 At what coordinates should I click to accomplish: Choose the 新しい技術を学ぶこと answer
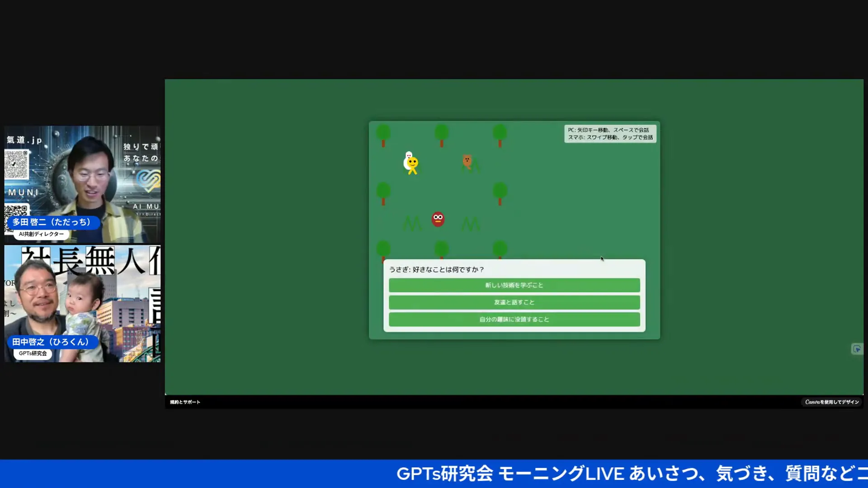coord(514,285)
